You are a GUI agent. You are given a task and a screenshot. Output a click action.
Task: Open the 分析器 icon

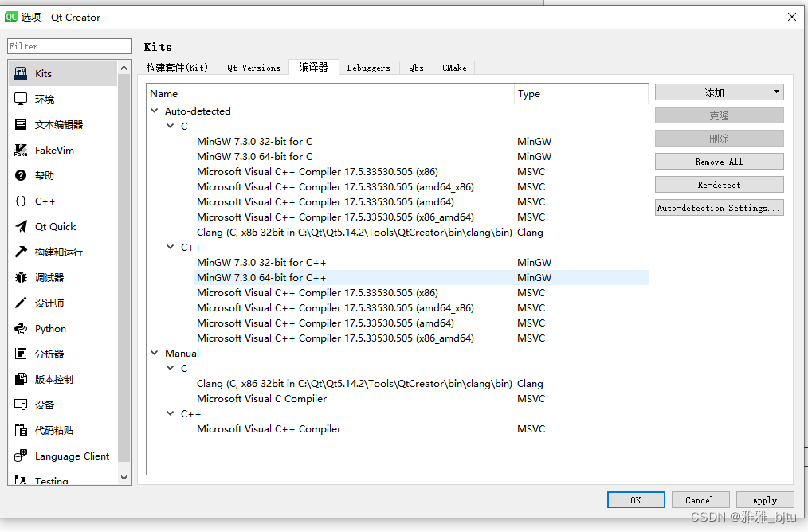pyautogui.click(x=21, y=354)
